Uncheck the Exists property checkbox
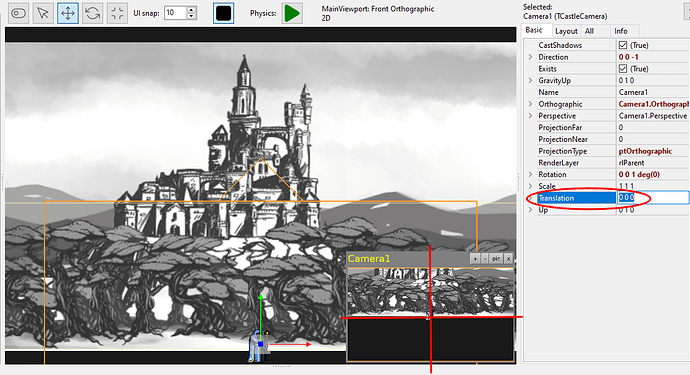Image resolution: width=690 pixels, height=375 pixels. click(x=623, y=69)
